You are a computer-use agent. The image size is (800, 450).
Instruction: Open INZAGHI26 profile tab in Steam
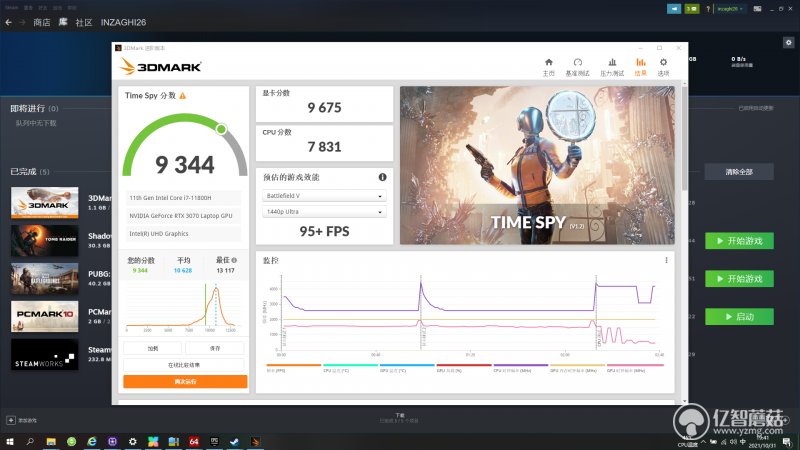coord(123,22)
